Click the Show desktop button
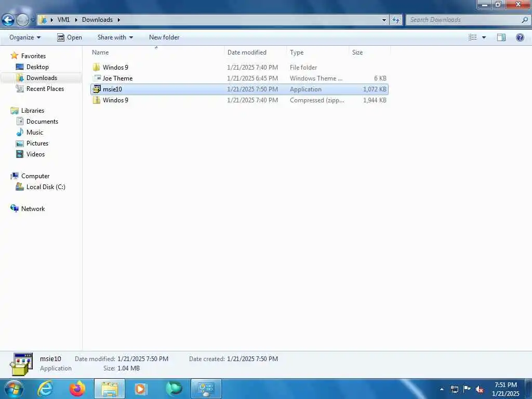 point(528,389)
